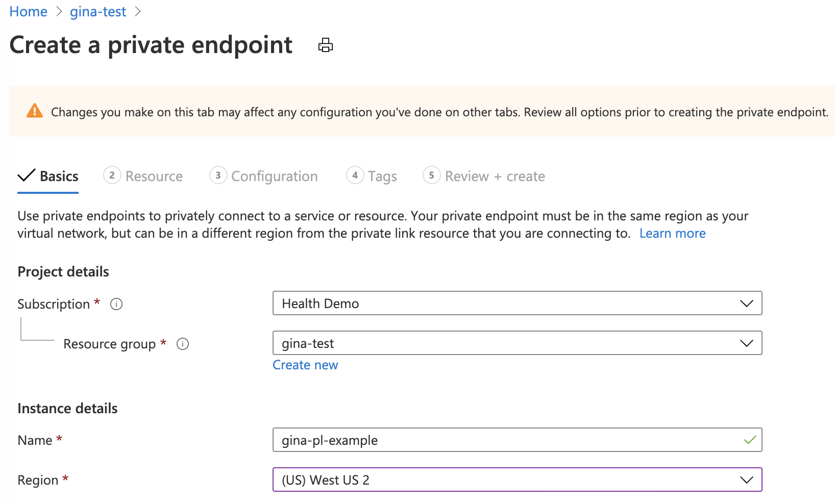Click the print icon beside the page title

(325, 45)
